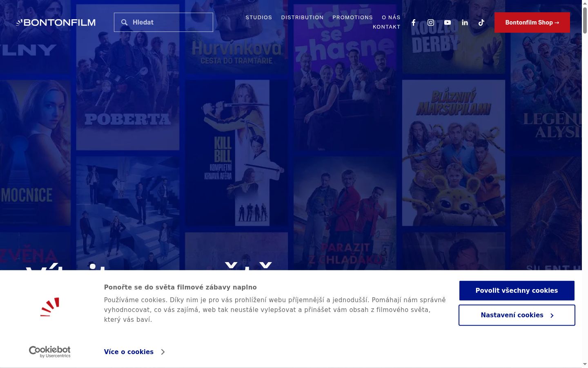Open the Bontonfilm LinkedIn page
This screenshot has width=588, height=368.
(465, 22)
